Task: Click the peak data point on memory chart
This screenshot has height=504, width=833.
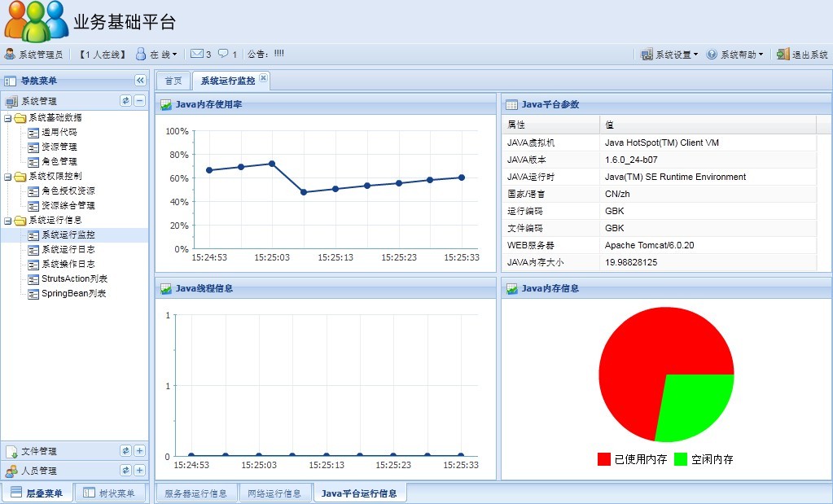Action: point(272,164)
